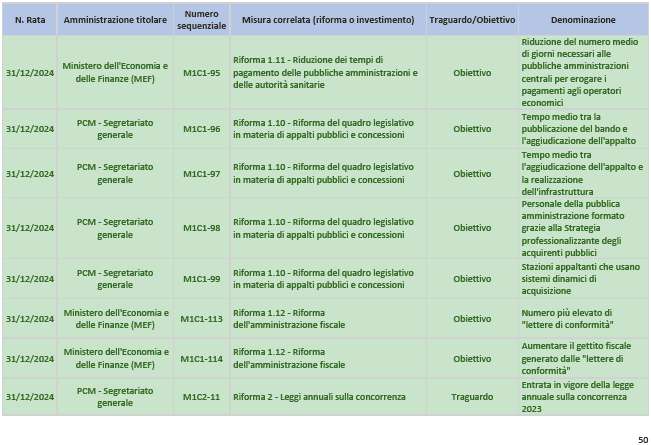
Task: Select the M1C1-95 sequence number cell
Action: (201, 73)
